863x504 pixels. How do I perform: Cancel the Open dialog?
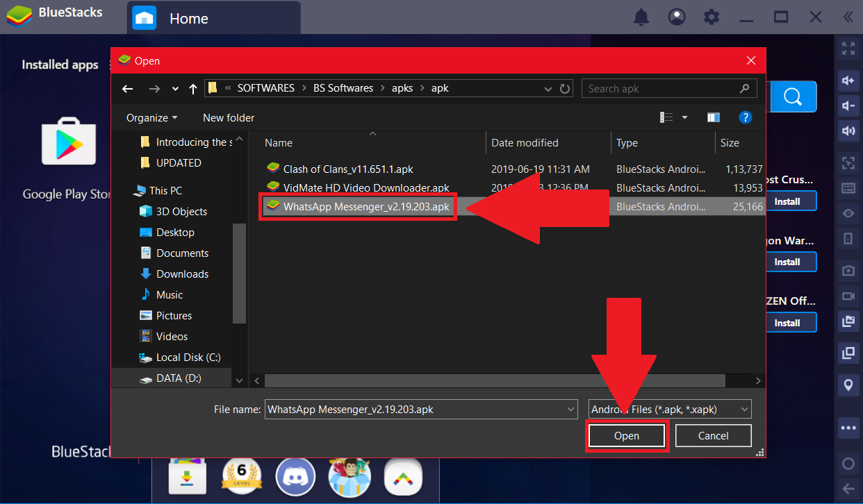click(x=713, y=436)
